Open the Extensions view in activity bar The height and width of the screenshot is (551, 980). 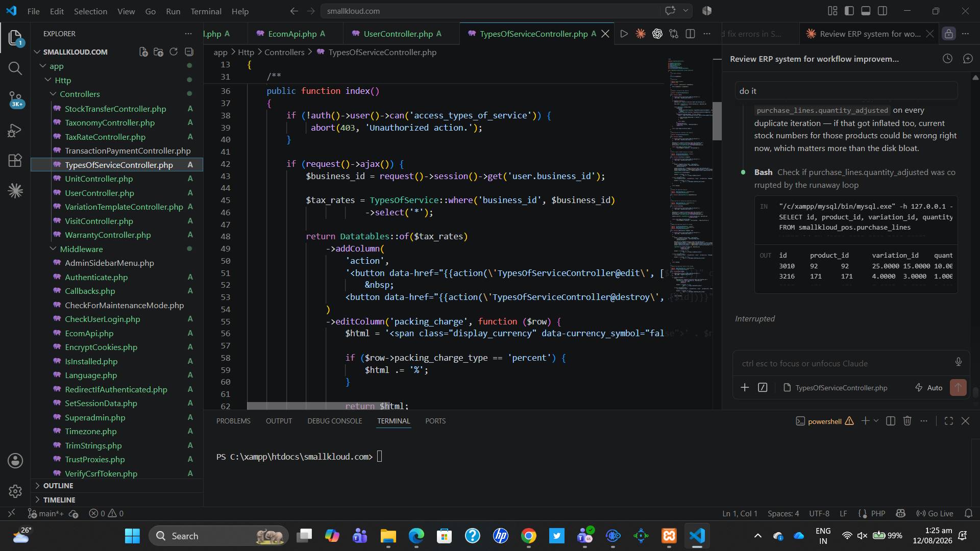point(15,160)
